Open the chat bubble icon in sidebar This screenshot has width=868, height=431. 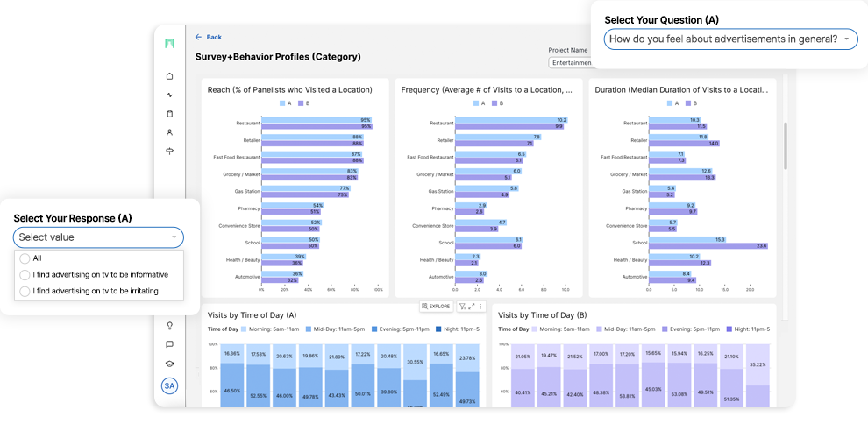[x=170, y=344]
